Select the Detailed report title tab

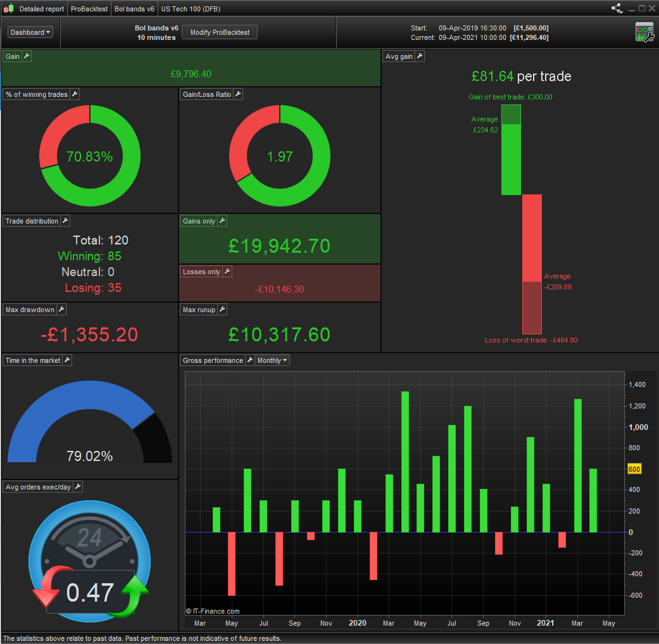(x=42, y=9)
